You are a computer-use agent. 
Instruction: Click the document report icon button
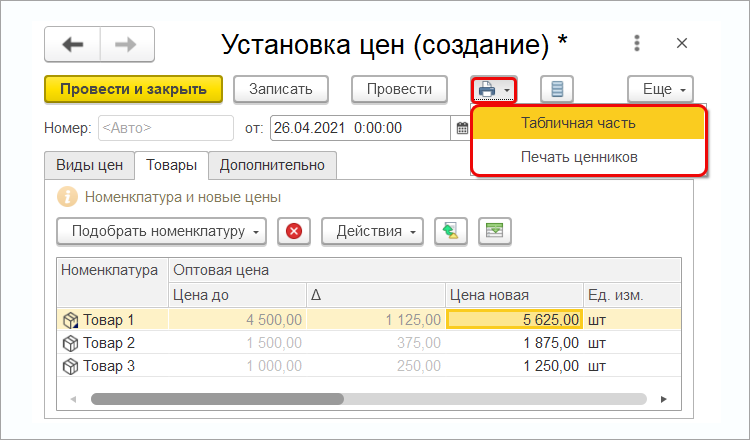(x=557, y=89)
